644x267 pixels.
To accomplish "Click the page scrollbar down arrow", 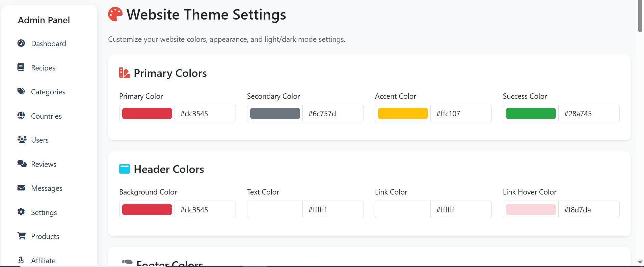I will tap(640, 262).
